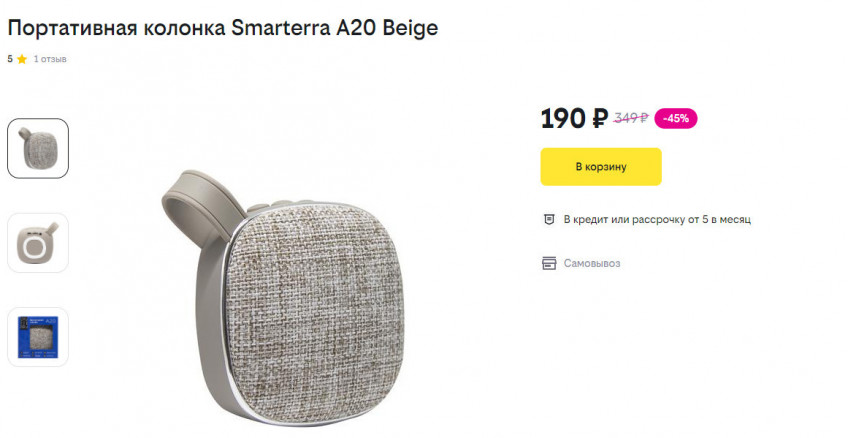Click the yellow rating star icon
The width and height of the screenshot is (848, 438).
pos(22,59)
